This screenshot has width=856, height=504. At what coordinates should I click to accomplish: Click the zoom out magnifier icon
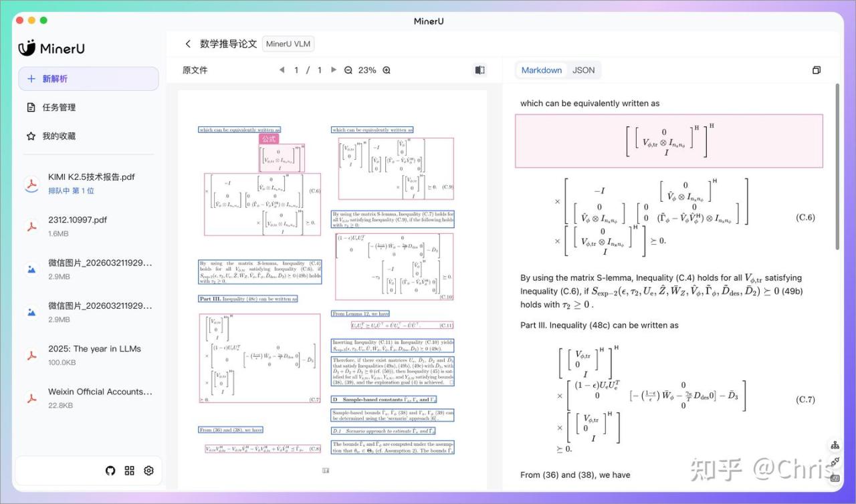pyautogui.click(x=348, y=70)
